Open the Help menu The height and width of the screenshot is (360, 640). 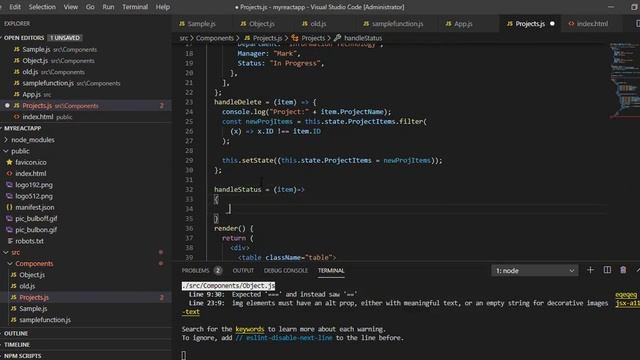[x=163, y=7]
